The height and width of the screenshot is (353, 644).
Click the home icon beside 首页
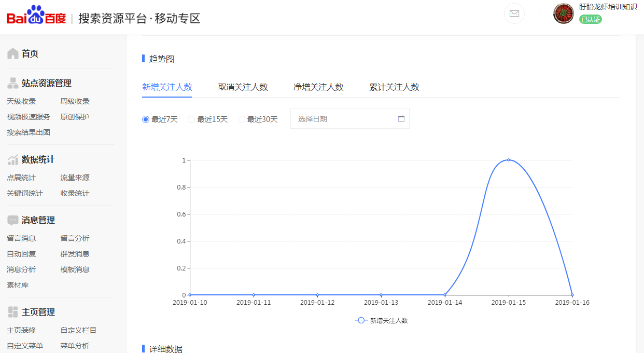[x=13, y=53]
